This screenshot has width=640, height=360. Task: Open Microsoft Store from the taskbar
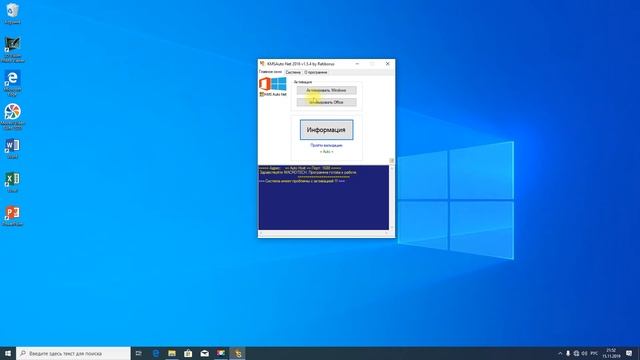point(188,353)
